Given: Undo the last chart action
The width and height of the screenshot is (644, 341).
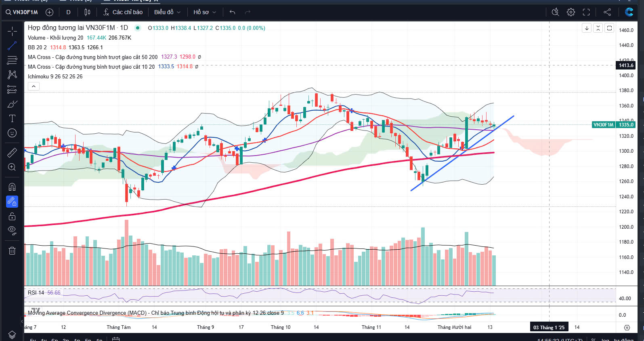Looking at the screenshot, I should tap(232, 12).
